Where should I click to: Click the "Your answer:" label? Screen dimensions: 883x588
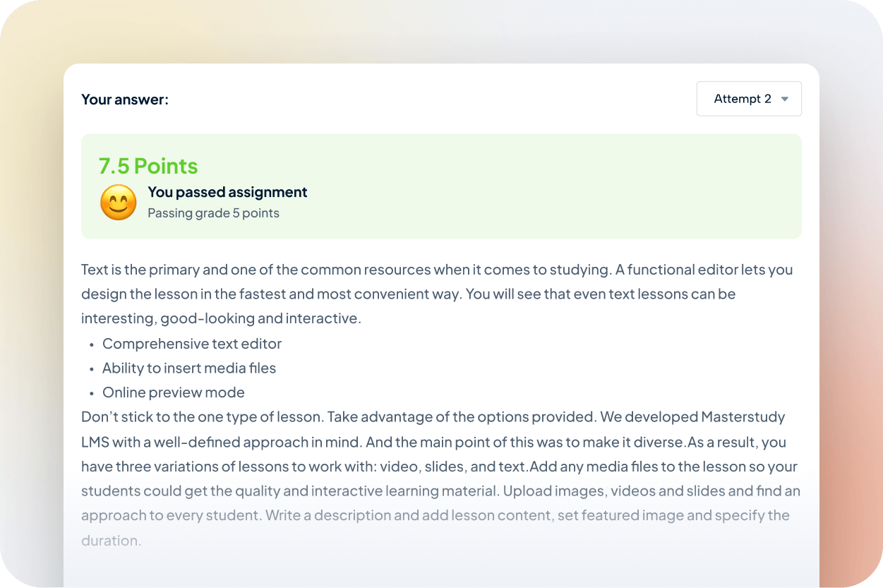[x=125, y=100]
